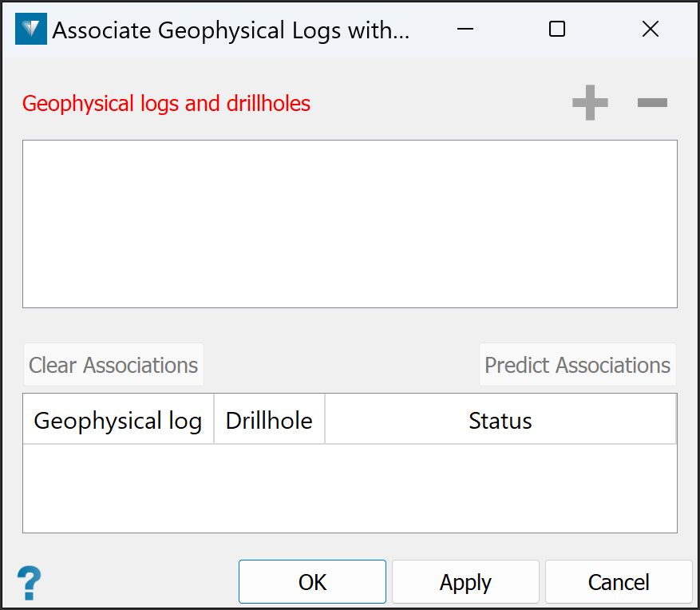This screenshot has width=700, height=610.
Task: Maximize the dialog window
Action: (557, 30)
